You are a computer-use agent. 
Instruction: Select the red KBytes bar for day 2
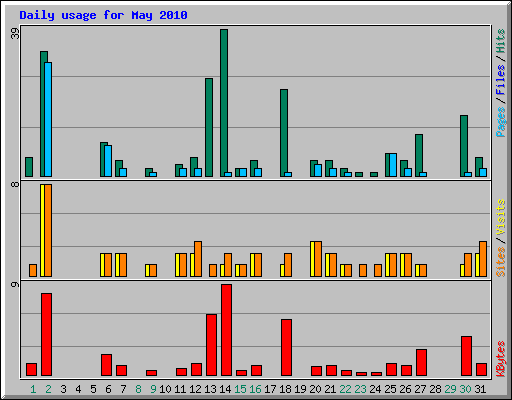point(46,335)
